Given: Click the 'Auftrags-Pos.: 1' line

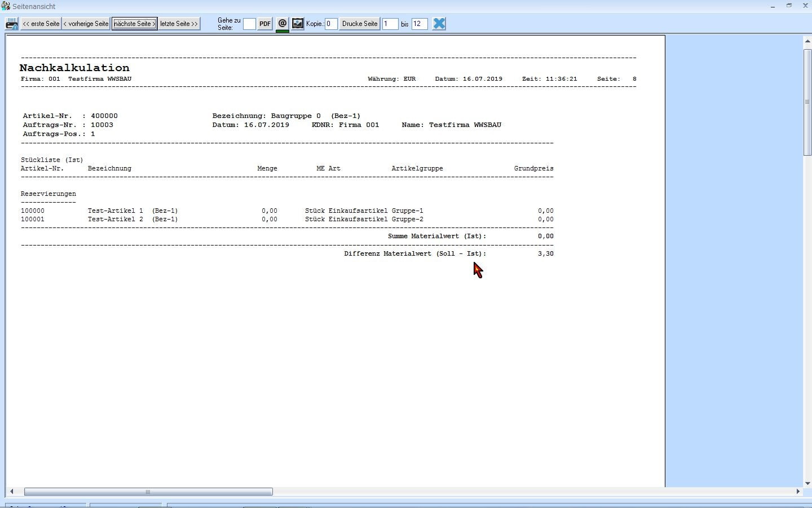Looking at the screenshot, I should point(59,134).
